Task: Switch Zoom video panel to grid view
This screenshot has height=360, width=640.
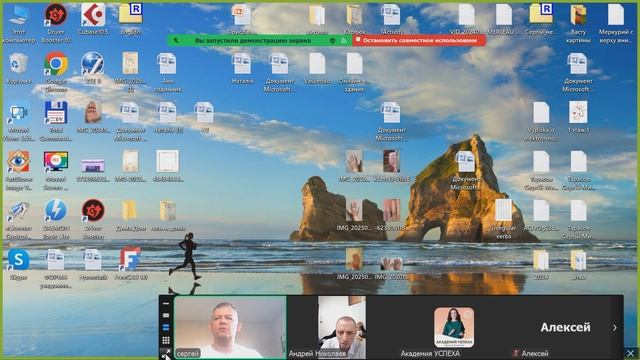Action: [x=166, y=340]
